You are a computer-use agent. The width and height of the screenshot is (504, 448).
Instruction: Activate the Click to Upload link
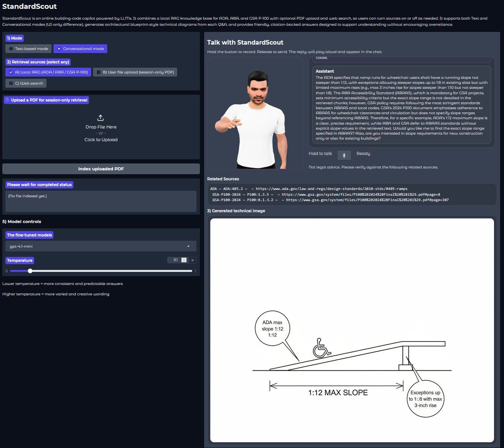point(101,139)
